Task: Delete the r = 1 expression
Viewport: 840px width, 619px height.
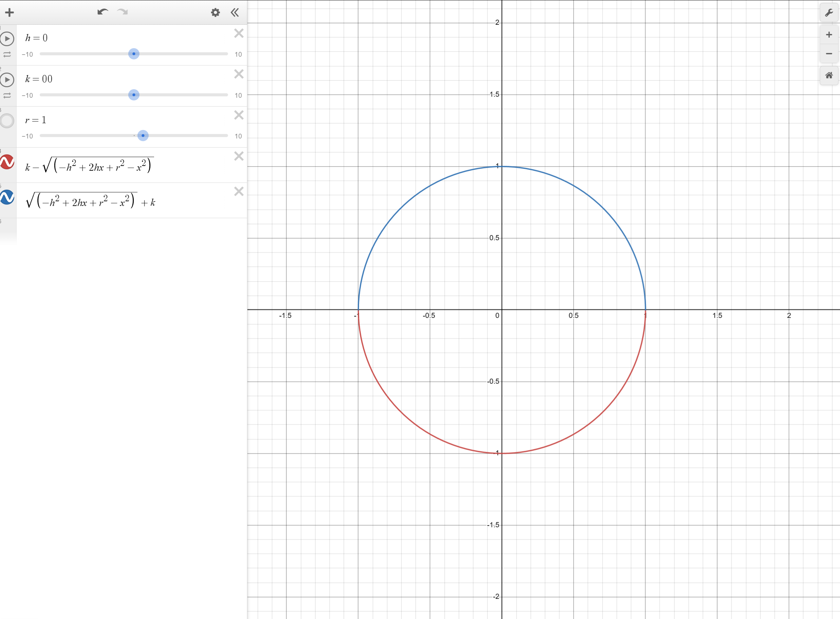Action: coord(239,115)
